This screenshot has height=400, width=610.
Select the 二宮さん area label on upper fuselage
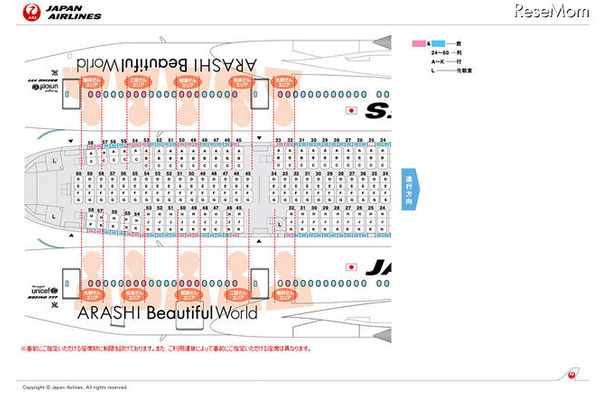(137, 82)
